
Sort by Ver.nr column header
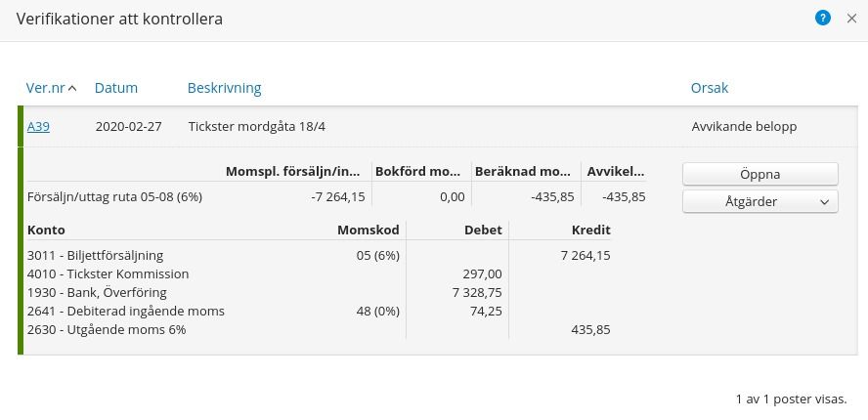point(45,88)
